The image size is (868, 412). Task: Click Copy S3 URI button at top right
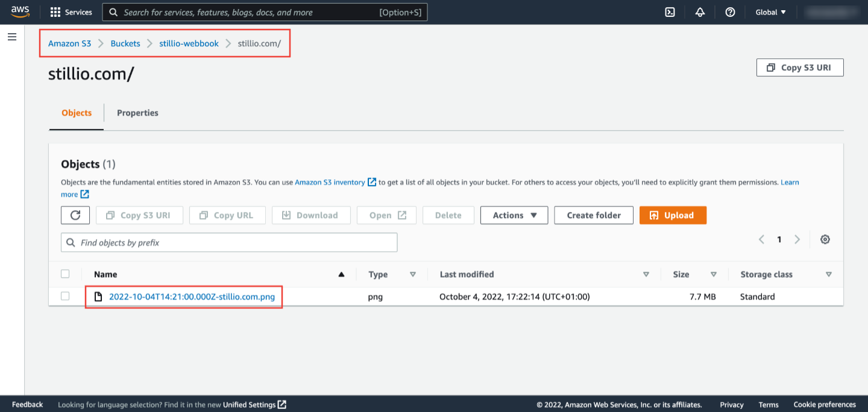point(800,67)
